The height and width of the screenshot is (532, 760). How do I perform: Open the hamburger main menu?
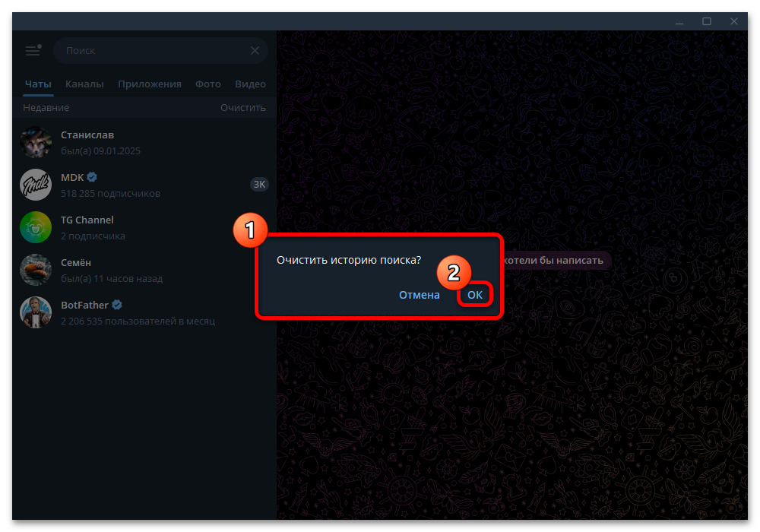(33, 50)
